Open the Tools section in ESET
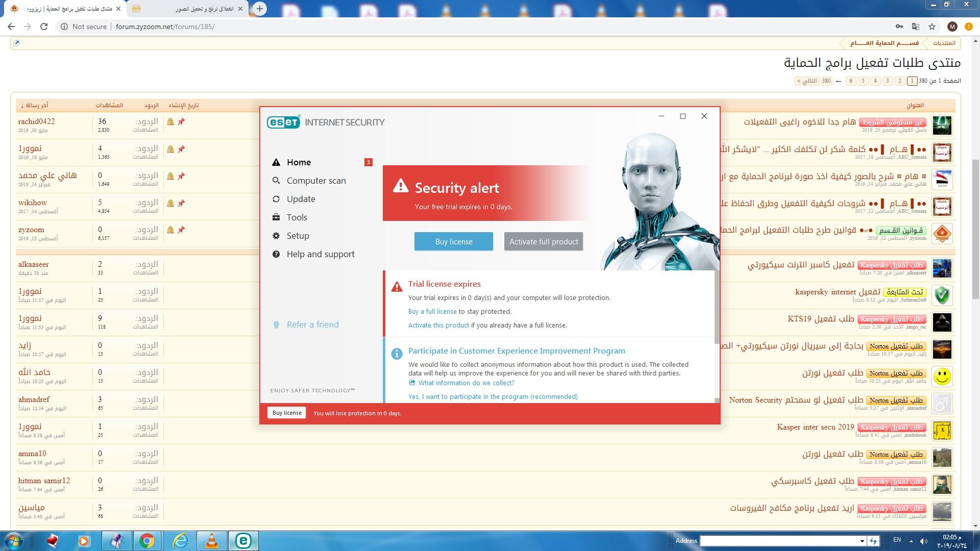This screenshot has height=551, width=980. [297, 217]
